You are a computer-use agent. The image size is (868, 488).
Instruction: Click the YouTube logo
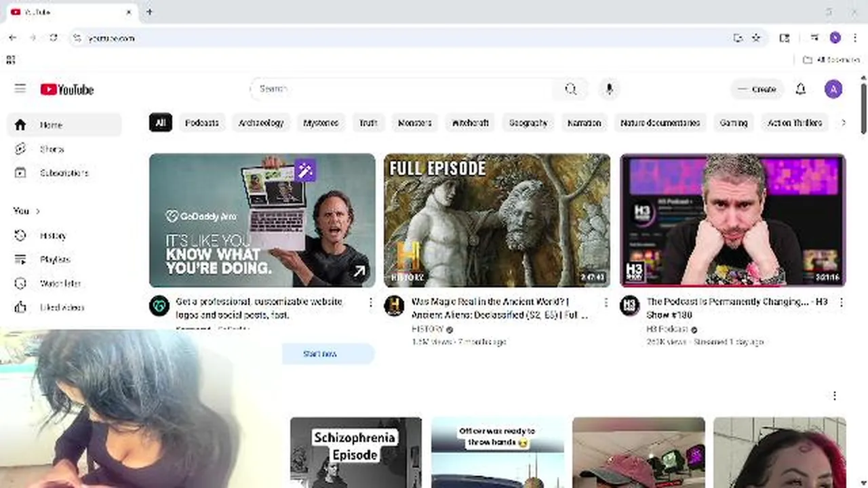[67, 89]
